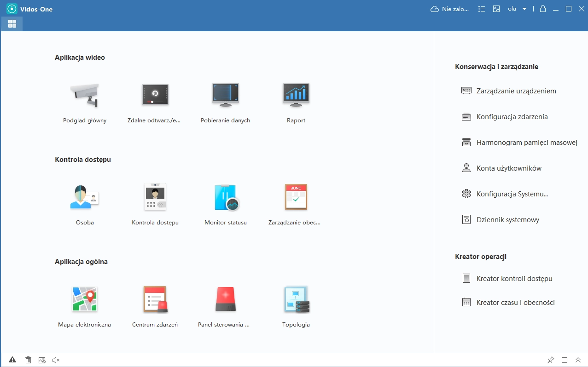Viewport: 588px width, 367px height.
Task: Click the alarm warning triangle icon
Action: 12,360
